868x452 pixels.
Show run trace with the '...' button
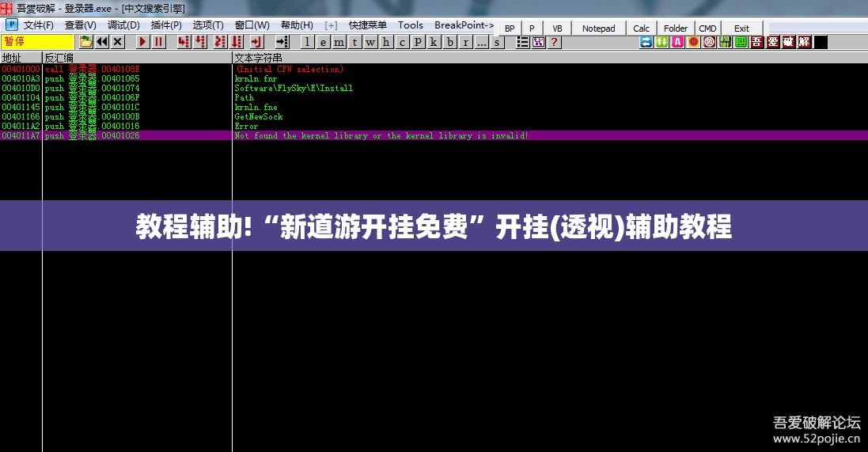point(482,42)
